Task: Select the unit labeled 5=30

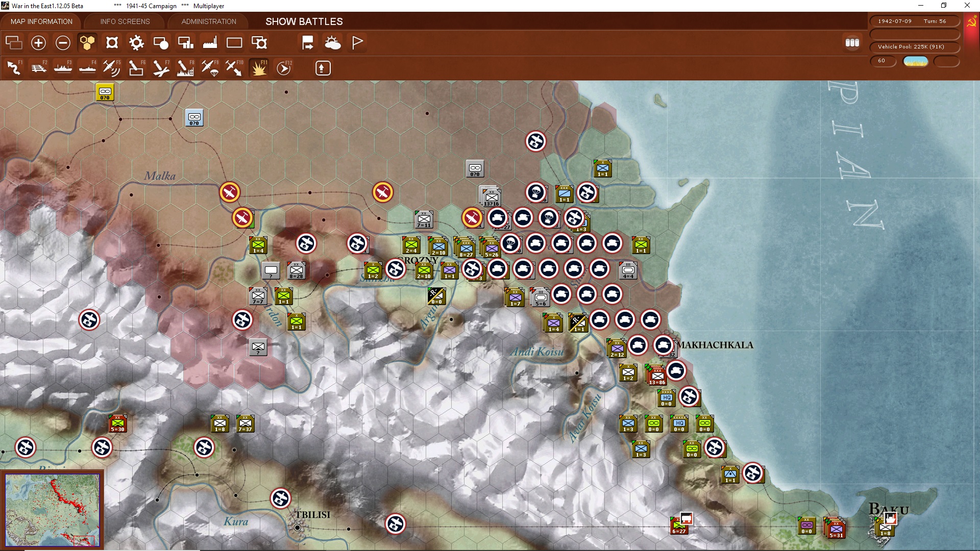Action: [x=118, y=423]
